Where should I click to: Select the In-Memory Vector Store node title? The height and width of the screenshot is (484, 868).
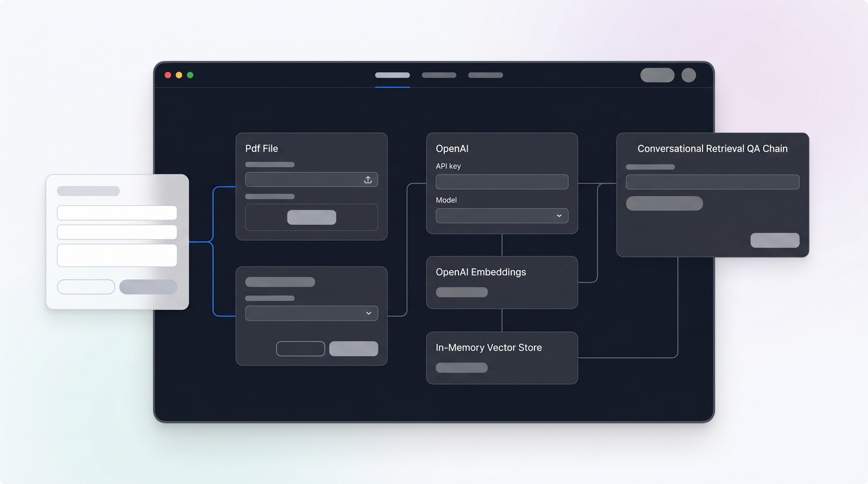point(489,347)
